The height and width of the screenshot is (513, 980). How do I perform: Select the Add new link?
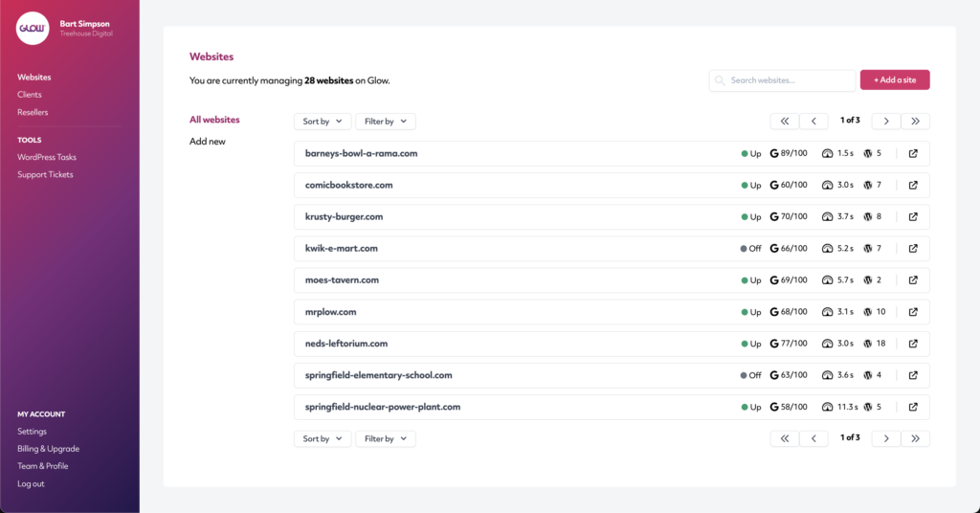coord(208,142)
